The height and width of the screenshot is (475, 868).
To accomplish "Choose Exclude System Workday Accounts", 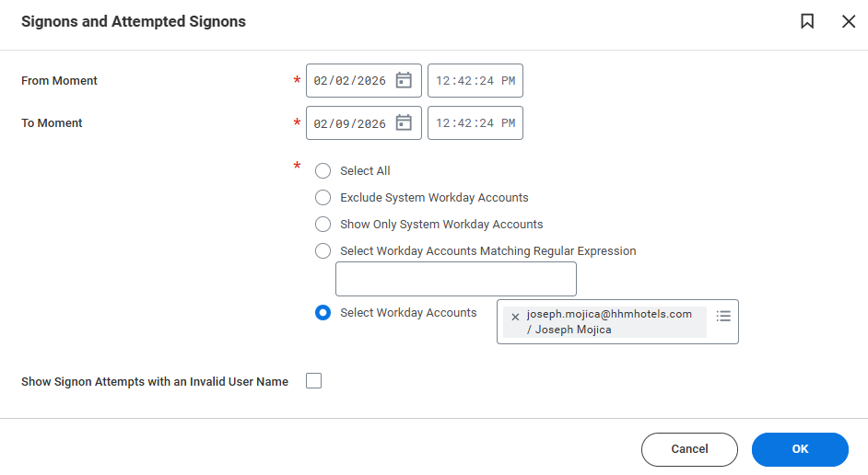I will click(x=323, y=197).
